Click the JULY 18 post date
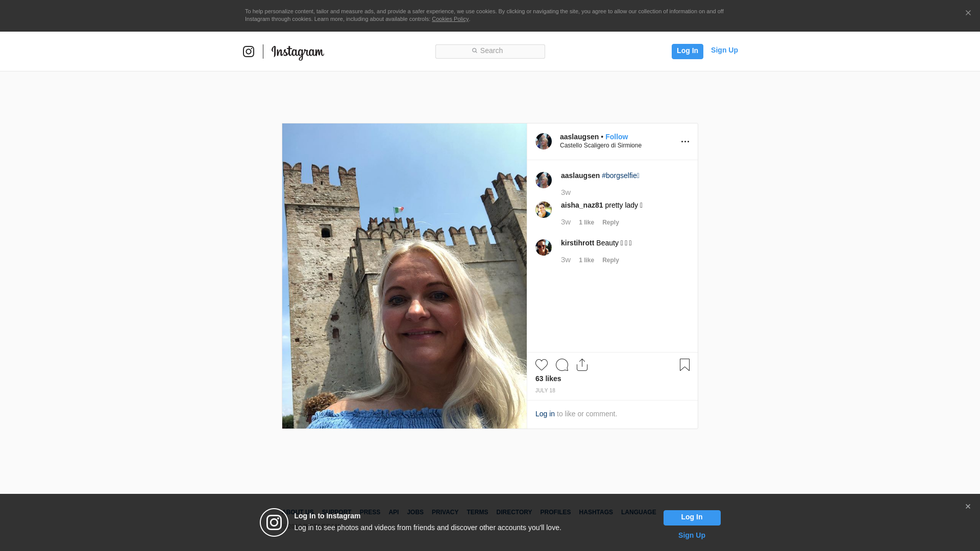 tap(545, 390)
